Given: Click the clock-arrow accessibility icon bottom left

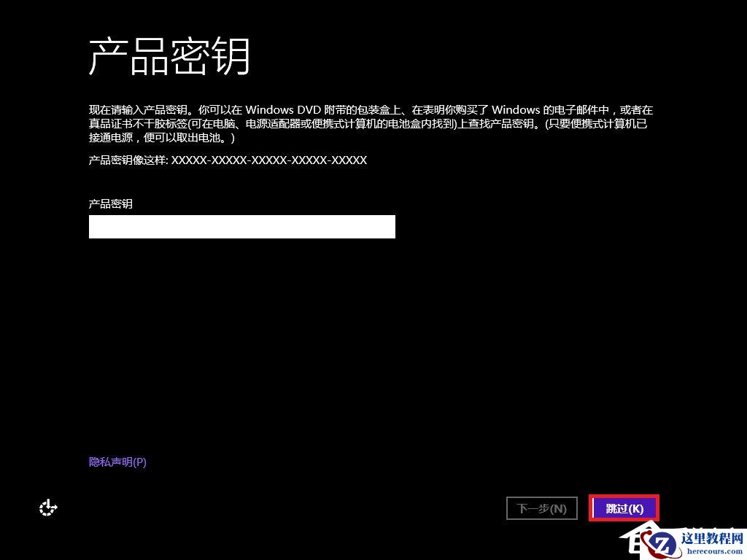Looking at the screenshot, I should coord(47,507).
